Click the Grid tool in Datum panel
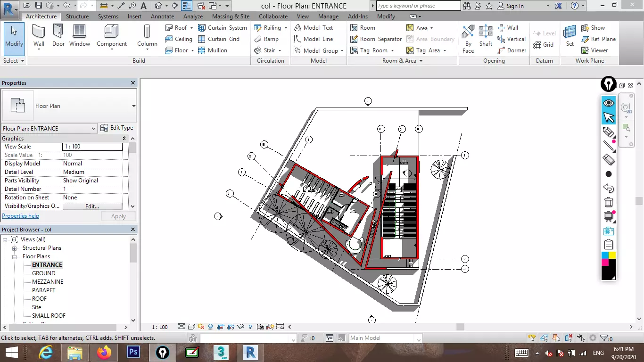The height and width of the screenshot is (362, 644). [x=544, y=45]
